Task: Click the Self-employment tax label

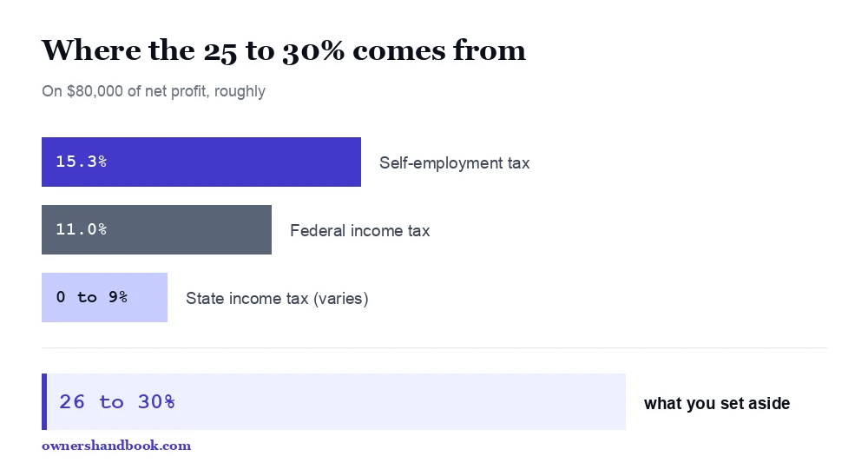Action: (455, 163)
